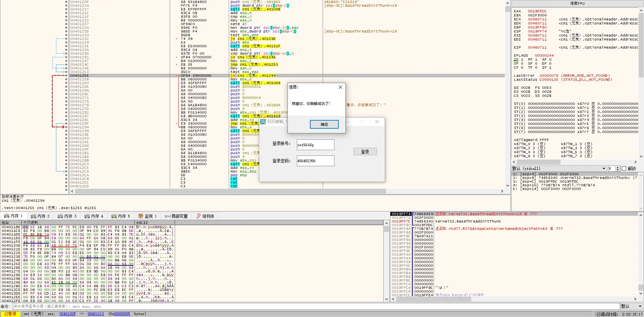Click the 已暂停 paused status label
Viewport: 644px width, 317px height.
click(10, 314)
